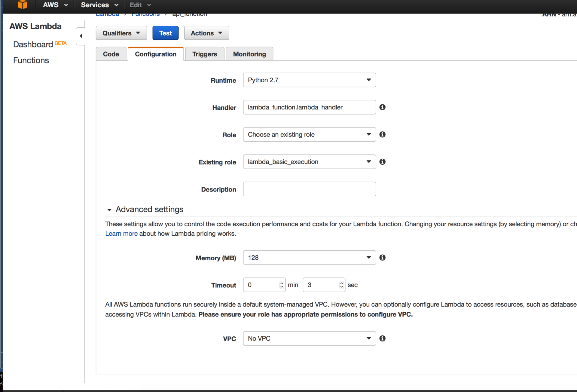Image resolution: width=577 pixels, height=392 pixels.
Task: Open the lambda_basic_execution existing role dropdown
Action: pyautogui.click(x=369, y=162)
